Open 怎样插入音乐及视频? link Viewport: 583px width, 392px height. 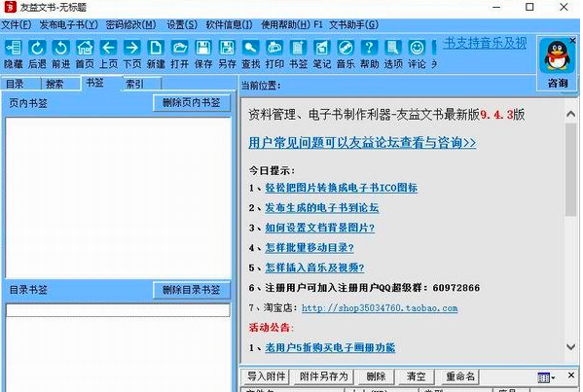pyautogui.click(x=314, y=267)
